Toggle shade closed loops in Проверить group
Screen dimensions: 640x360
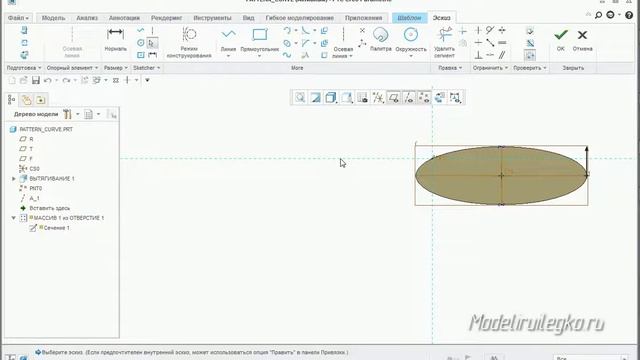tap(530, 55)
